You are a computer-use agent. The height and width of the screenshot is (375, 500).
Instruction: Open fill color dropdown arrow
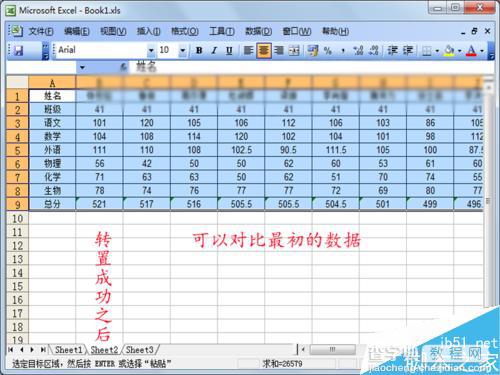pos(459,51)
